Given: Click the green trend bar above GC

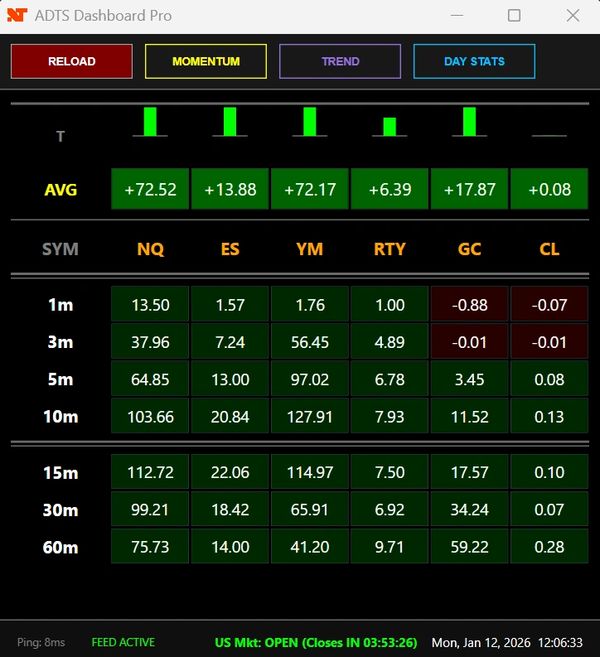Looking at the screenshot, I should click(469, 121).
